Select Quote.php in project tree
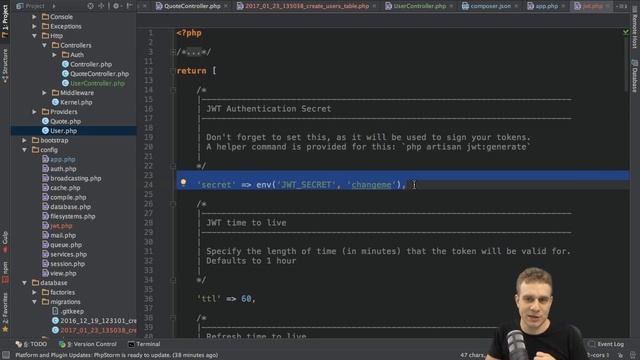Viewport: 640px width, 360px height. click(x=62, y=121)
